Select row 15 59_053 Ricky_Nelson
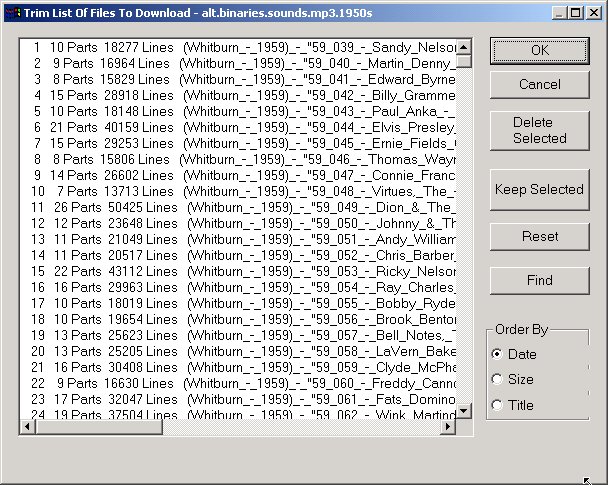 [238, 271]
